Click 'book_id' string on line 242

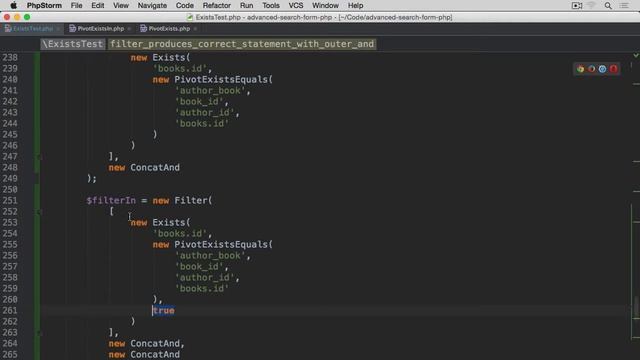[199, 102]
